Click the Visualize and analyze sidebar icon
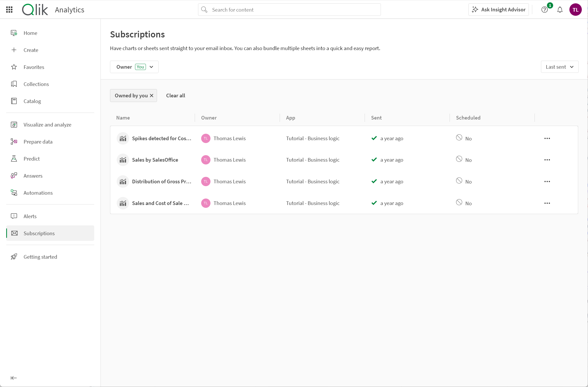The image size is (588, 387). pyautogui.click(x=14, y=124)
